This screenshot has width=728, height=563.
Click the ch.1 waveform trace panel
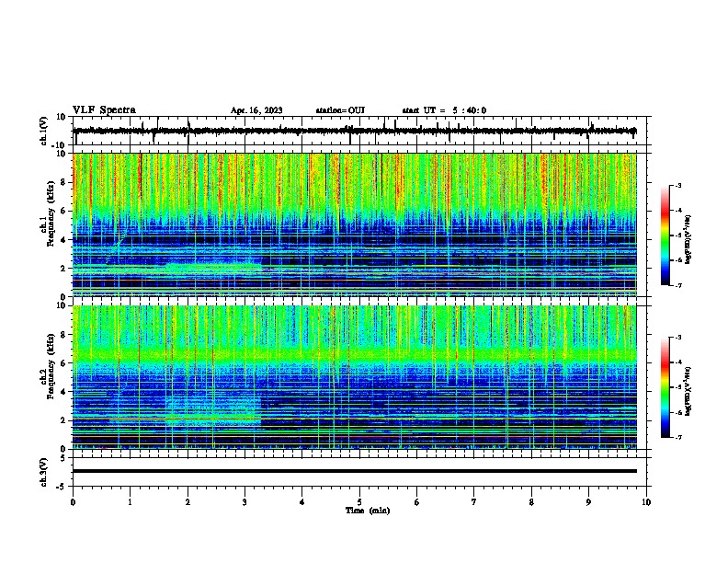[359, 131]
